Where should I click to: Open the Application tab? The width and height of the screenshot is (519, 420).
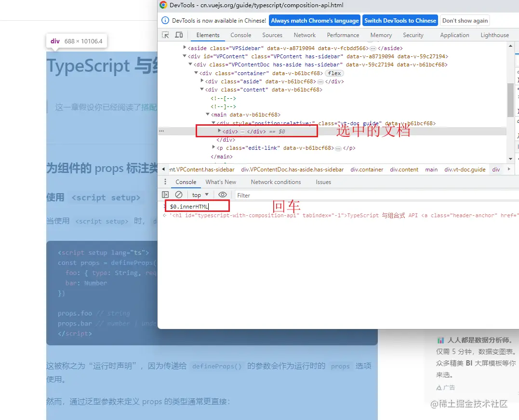pos(454,35)
